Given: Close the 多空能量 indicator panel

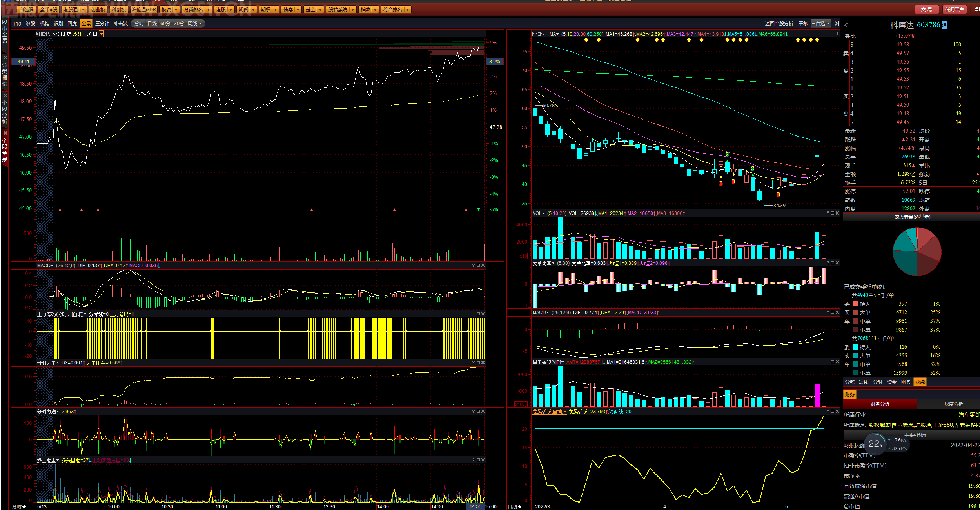Looking at the screenshot, I should click(483, 460).
